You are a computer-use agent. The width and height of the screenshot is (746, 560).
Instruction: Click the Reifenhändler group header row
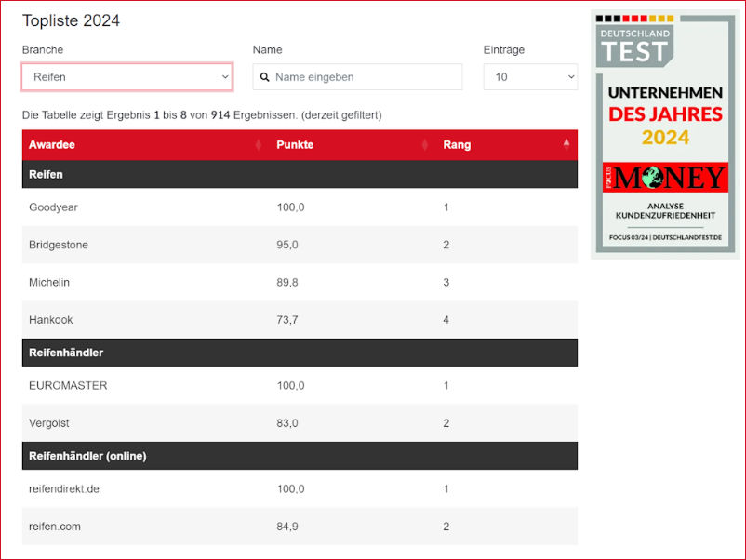coord(300,353)
